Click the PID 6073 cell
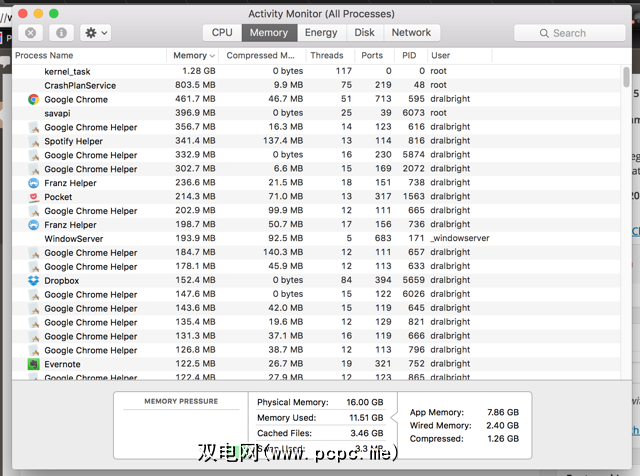 coord(413,113)
